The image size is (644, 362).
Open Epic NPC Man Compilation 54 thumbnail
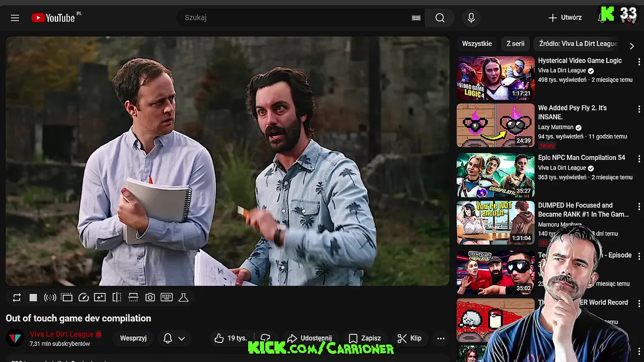pyautogui.click(x=496, y=175)
